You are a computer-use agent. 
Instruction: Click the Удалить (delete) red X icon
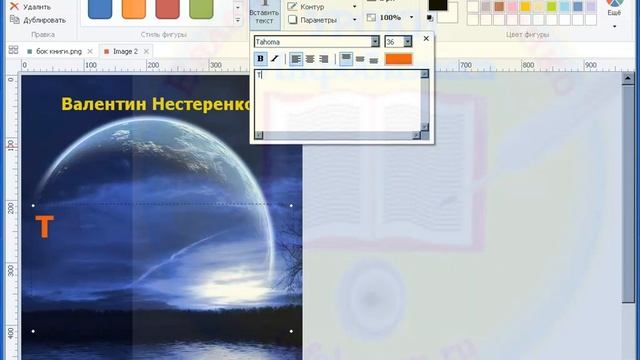(x=14, y=6)
